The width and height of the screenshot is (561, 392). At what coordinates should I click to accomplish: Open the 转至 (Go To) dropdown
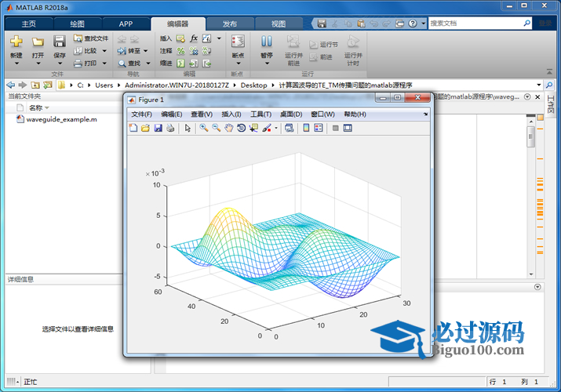(146, 51)
